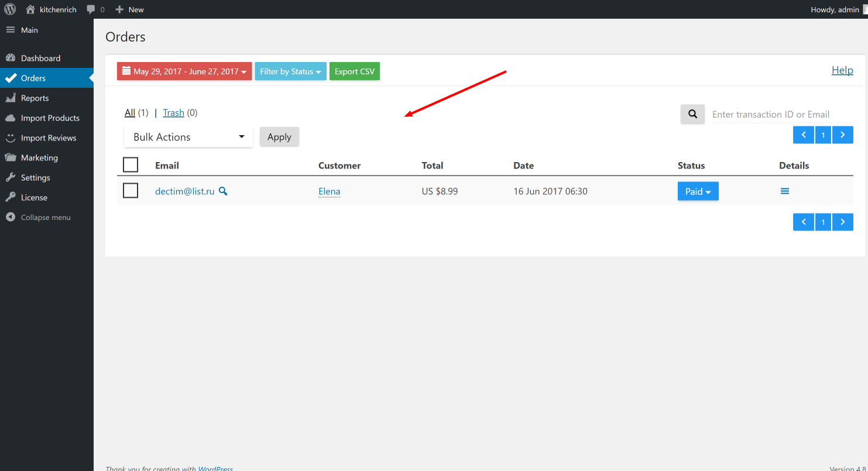Open the Dashboard menu item
The image size is (868, 471).
pos(47,58)
